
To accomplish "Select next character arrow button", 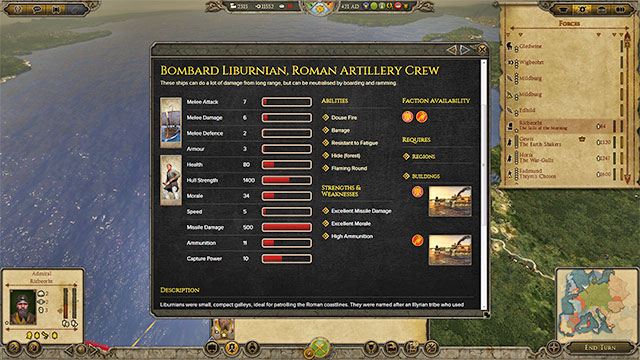I will tap(93, 350).
